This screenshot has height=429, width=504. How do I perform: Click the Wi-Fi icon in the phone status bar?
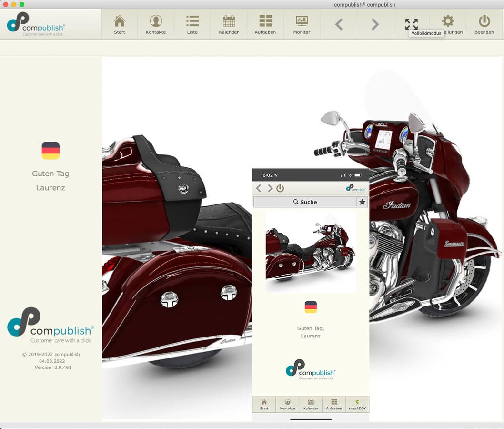(x=350, y=175)
